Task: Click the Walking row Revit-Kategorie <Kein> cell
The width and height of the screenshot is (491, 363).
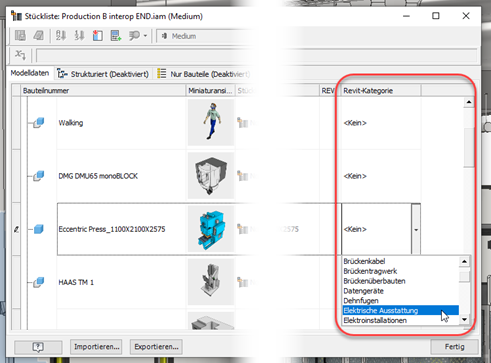Action: coord(381,123)
